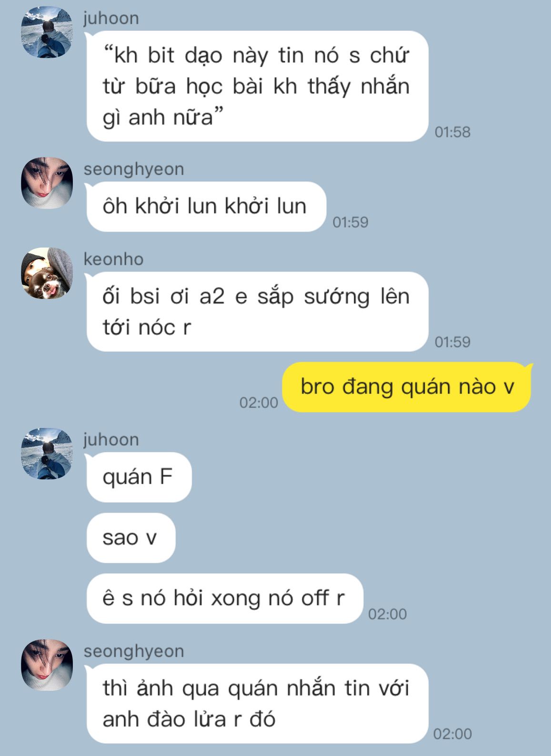The image size is (551, 756).
Task: Open keonho's dog avatar profile
Action: click(x=47, y=273)
